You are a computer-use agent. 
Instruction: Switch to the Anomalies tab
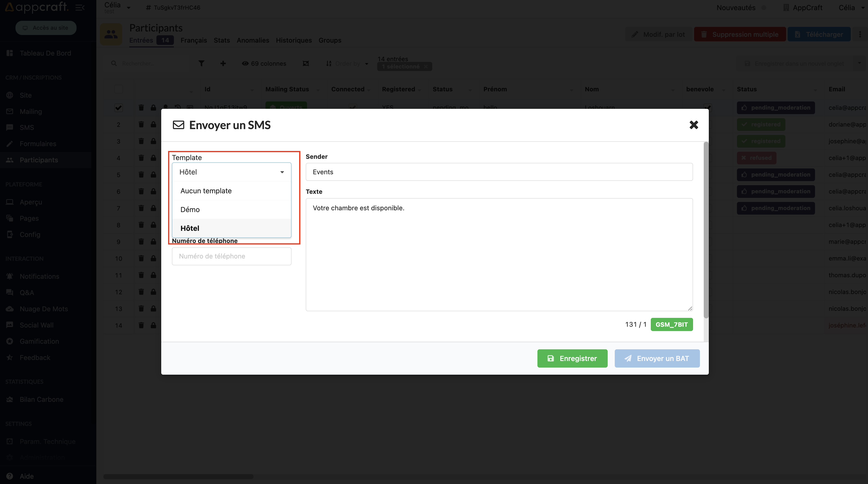click(x=253, y=40)
